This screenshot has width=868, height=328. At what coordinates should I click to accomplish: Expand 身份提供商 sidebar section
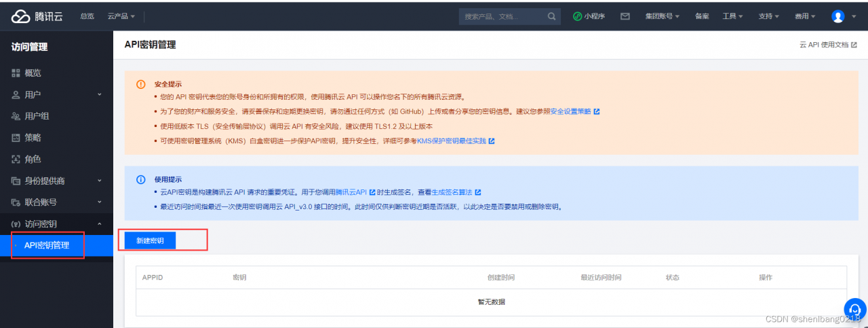56,181
